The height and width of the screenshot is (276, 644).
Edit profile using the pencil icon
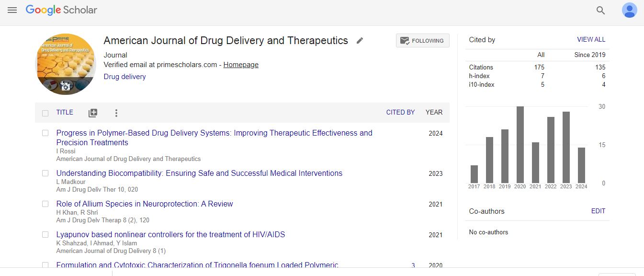coord(360,41)
